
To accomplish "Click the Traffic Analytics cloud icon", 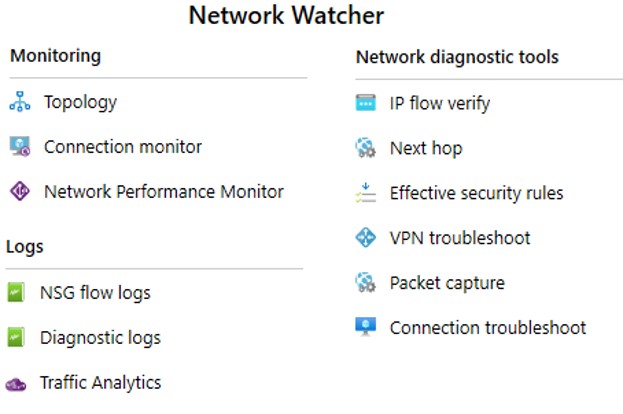I will [16, 383].
